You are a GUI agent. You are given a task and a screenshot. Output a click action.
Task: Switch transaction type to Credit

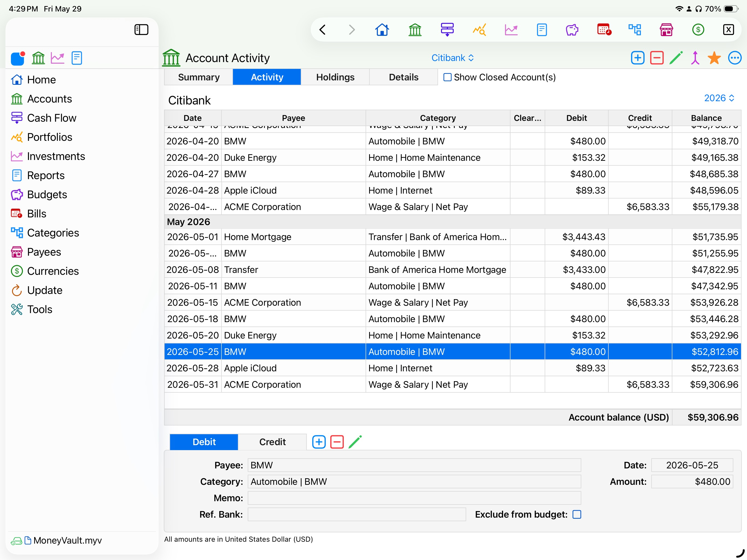coord(272,442)
